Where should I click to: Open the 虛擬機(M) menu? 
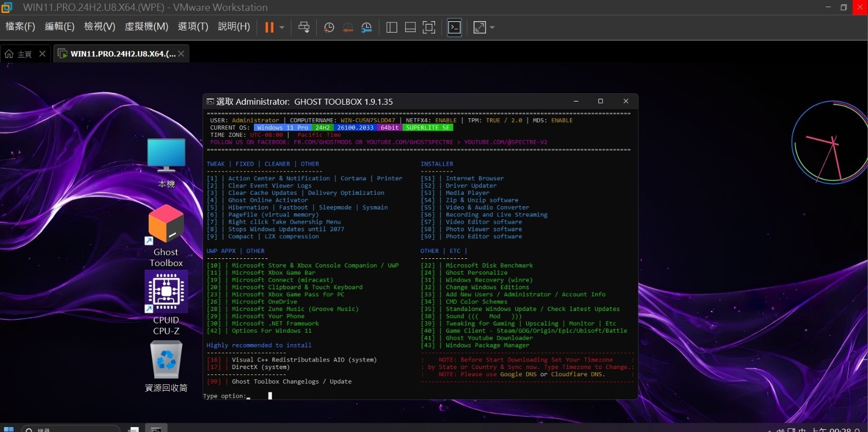coord(146,27)
